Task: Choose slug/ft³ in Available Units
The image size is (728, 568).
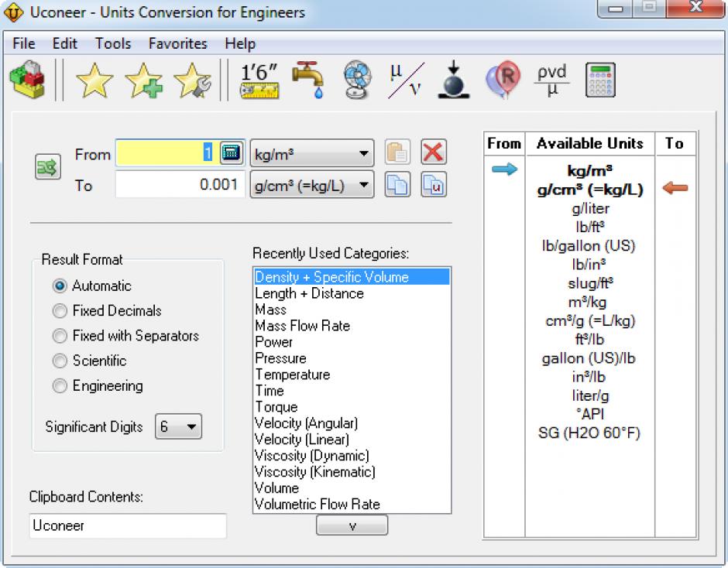Action: [590, 283]
